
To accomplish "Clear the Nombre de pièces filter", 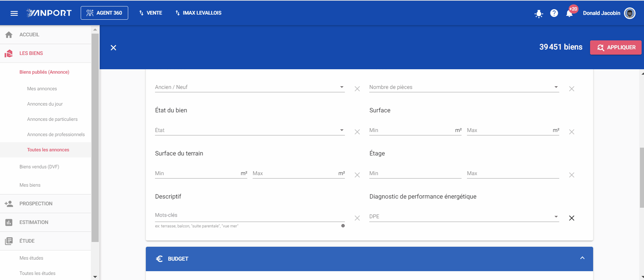I will [571, 89].
